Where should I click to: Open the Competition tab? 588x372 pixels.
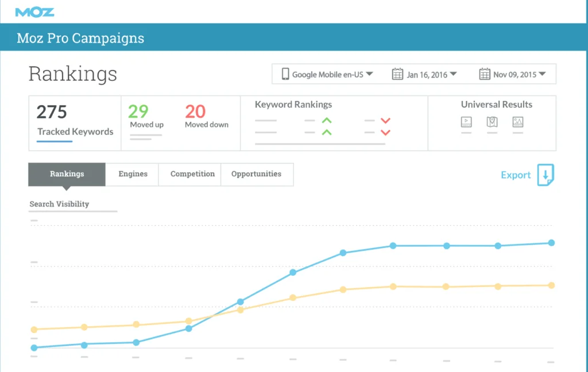point(192,174)
